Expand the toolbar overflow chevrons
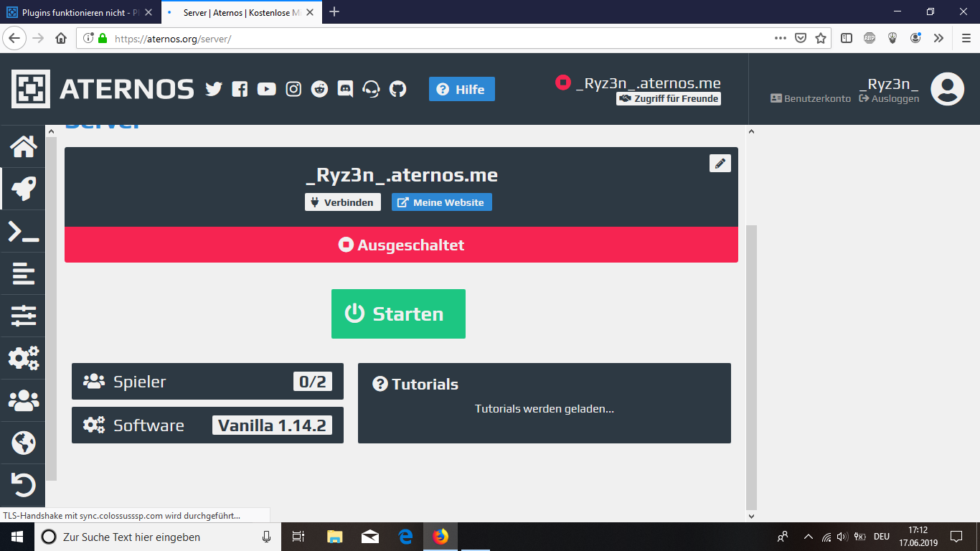Image resolution: width=980 pixels, height=551 pixels. coord(938,38)
